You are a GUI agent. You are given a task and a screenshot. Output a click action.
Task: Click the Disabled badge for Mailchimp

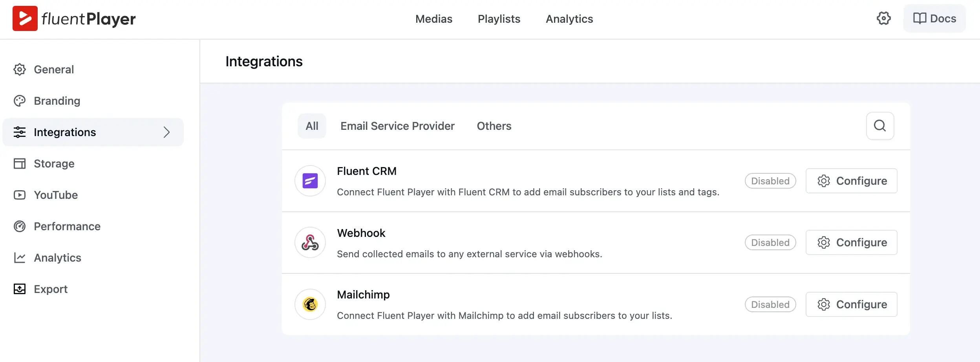pos(770,304)
